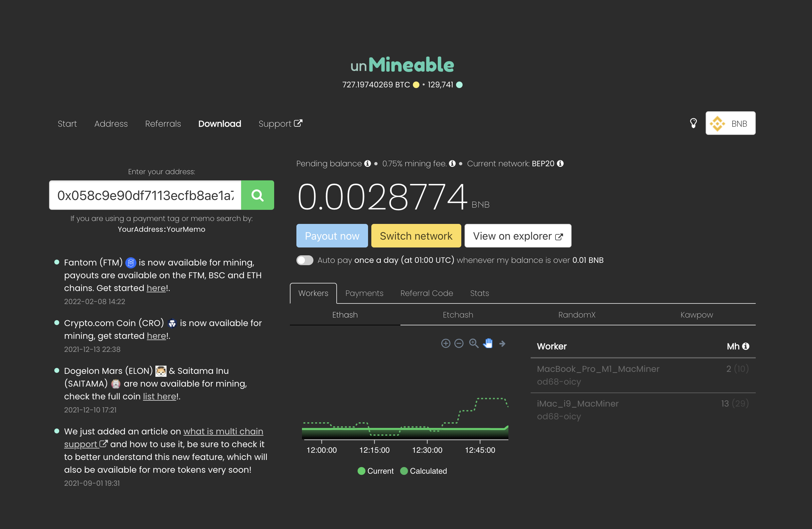Click the 0.0028774 BNB balance value

coord(382,197)
